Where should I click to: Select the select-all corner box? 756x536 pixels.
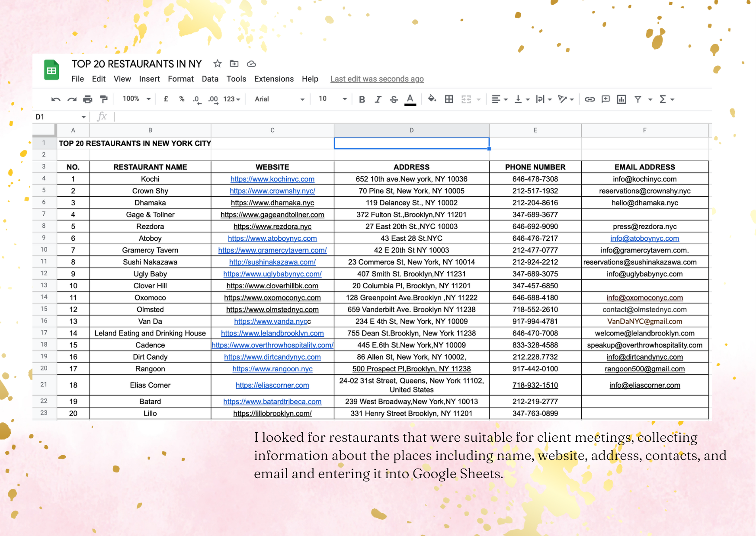(x=44, y=130)
